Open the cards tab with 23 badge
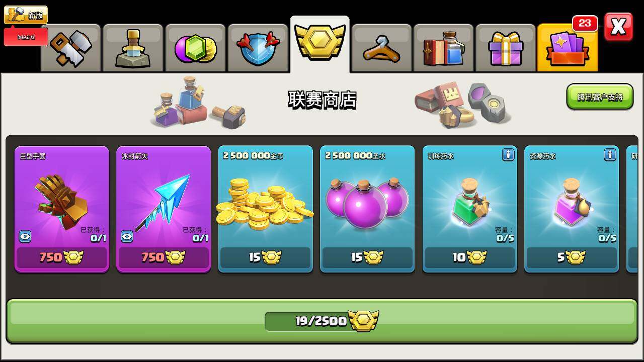 point(568,47)
